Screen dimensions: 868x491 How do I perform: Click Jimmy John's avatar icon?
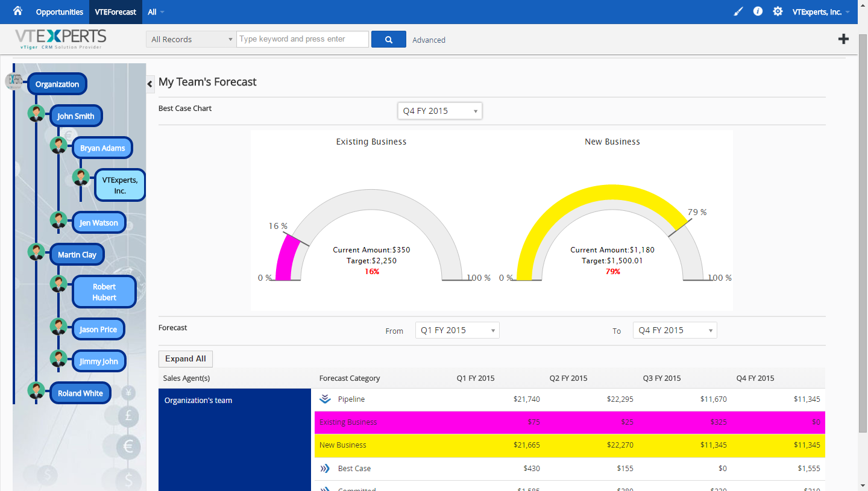pos(58,358)
